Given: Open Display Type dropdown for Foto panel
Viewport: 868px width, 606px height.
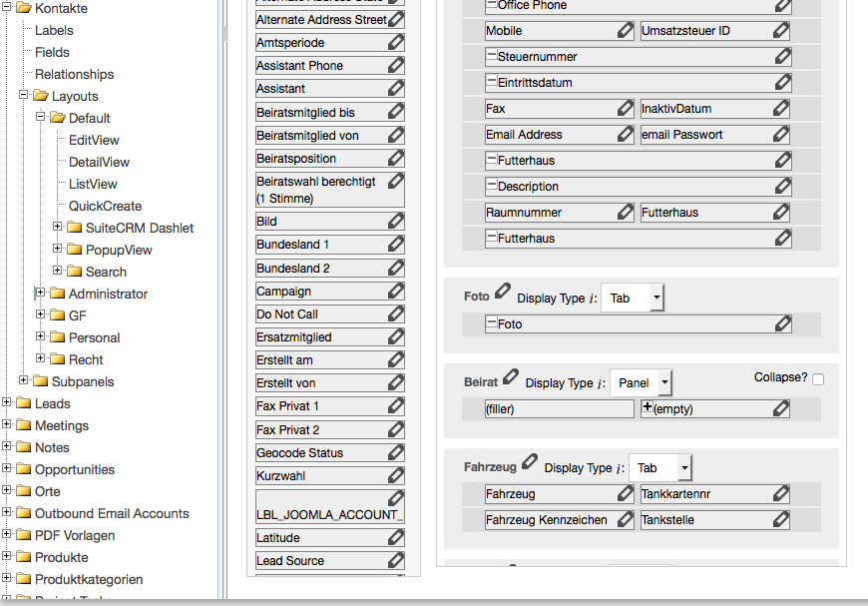Looking at the screenshot, I should tap(633, 299).
